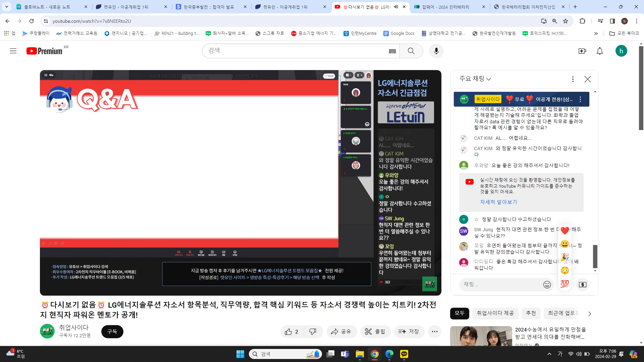Click the search magnifier button
This screenshot has height=362, width=644.
click(411, 51)
